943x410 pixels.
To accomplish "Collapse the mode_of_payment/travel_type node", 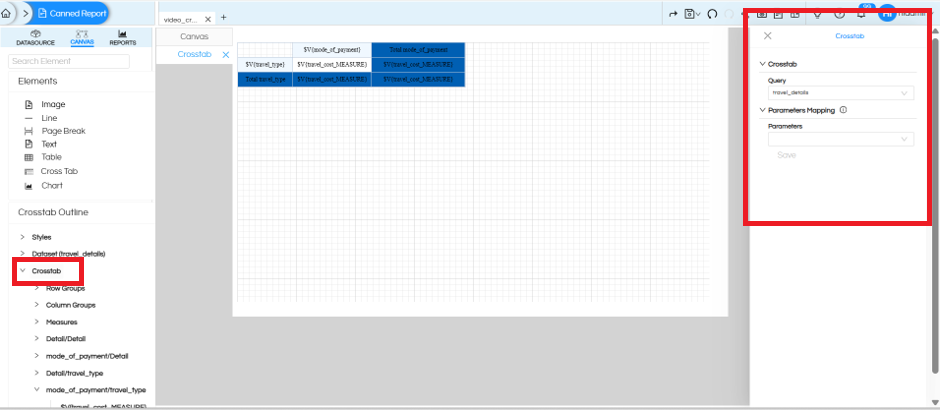I will [x=37, y=390].
